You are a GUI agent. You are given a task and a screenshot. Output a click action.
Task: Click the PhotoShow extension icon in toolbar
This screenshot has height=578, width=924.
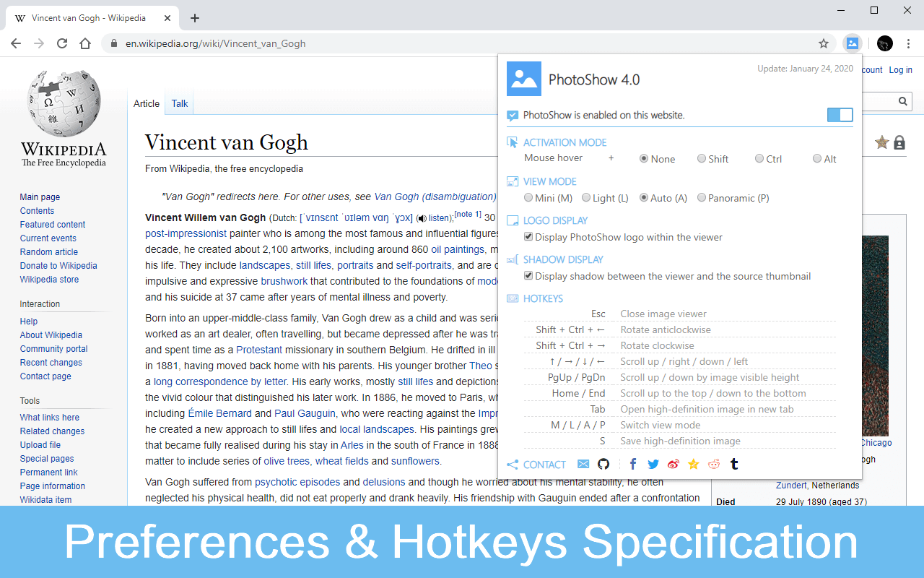(x=853, y=43)
